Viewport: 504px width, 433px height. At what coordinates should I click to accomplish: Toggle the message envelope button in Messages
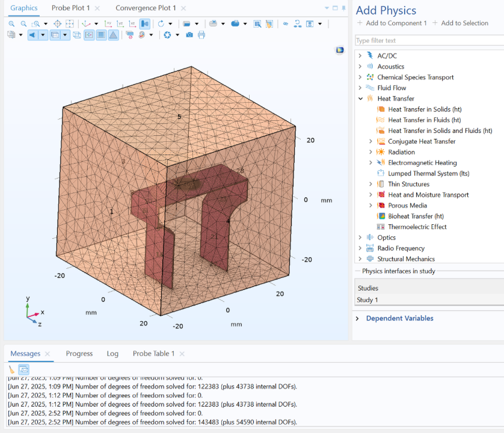click(x=24, y=370)
